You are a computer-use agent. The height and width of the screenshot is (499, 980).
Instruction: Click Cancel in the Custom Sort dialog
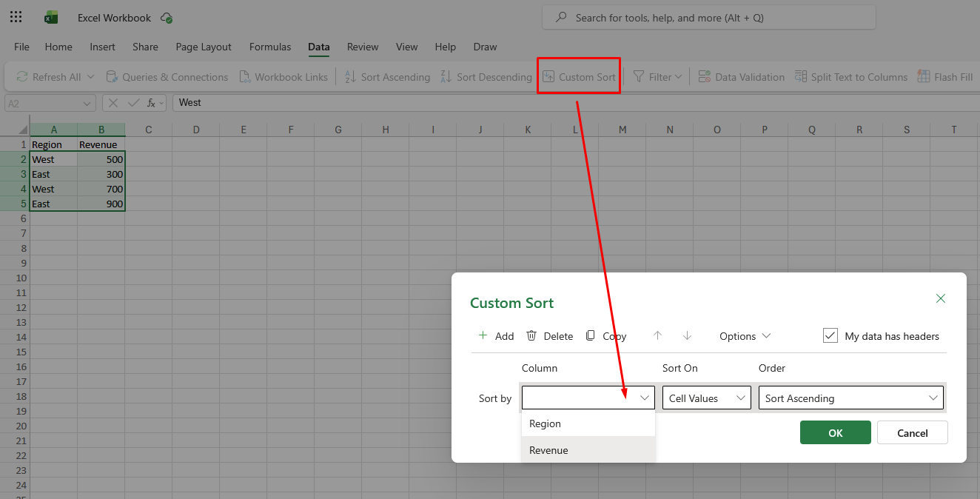913,433
